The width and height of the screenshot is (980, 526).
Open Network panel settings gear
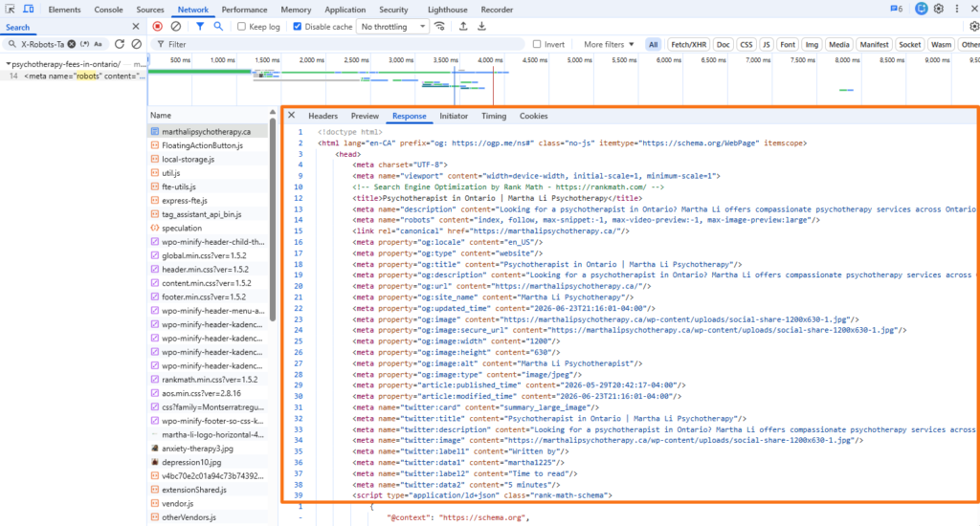pos(973,26)
